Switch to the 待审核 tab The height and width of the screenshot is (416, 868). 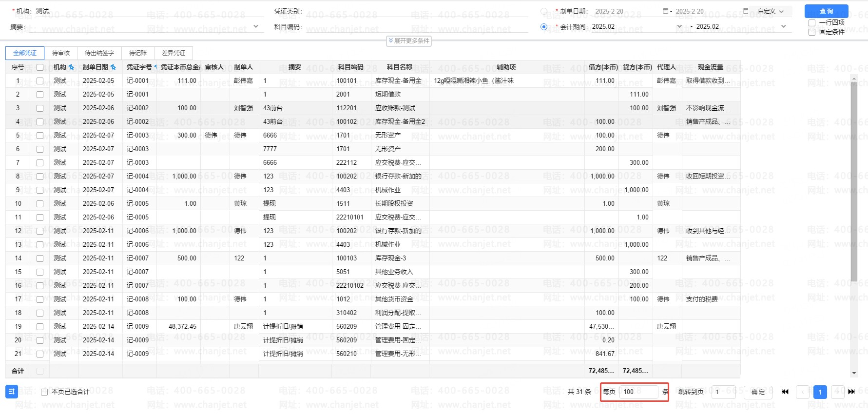click(x=61, y=53)
